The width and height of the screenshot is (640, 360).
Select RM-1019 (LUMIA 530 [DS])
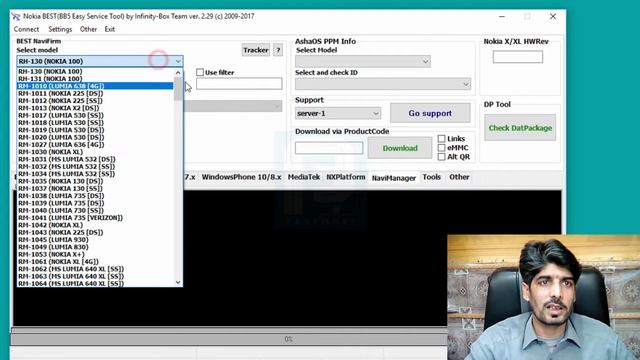tap(95, 130)
